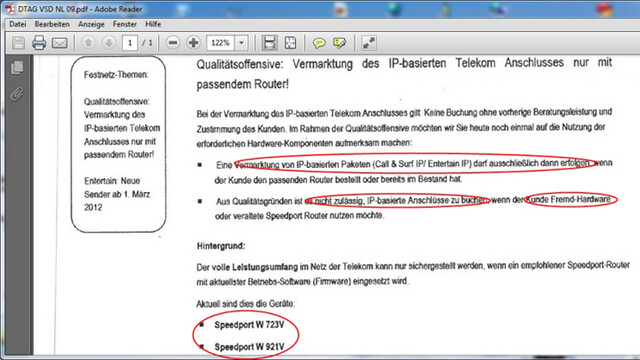
Task: Go to next page arrow
Action: pos(109,43)
